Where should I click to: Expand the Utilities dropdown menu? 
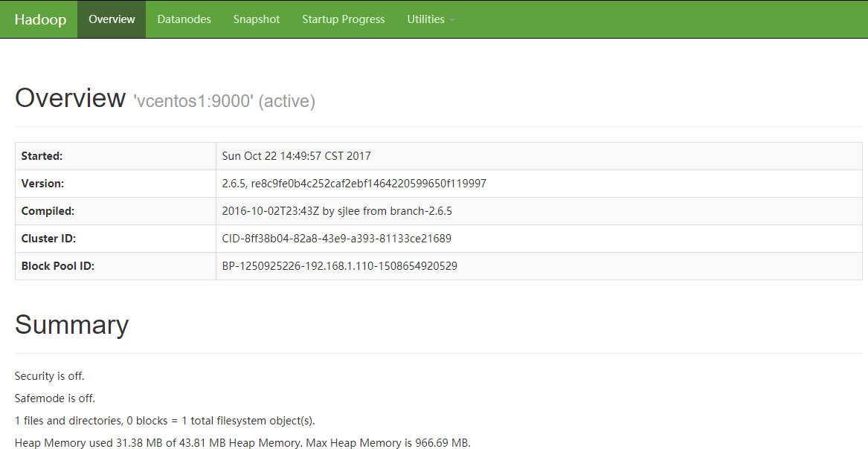[431, 19]
